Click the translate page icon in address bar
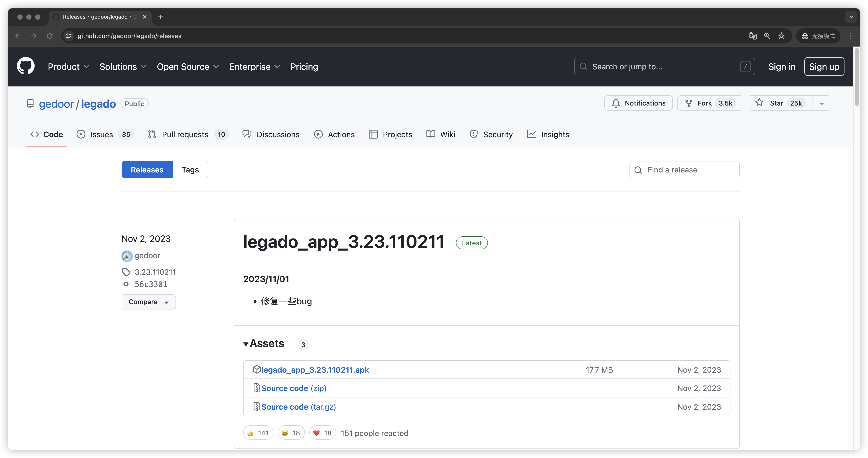868x458 pixels. 753,36
